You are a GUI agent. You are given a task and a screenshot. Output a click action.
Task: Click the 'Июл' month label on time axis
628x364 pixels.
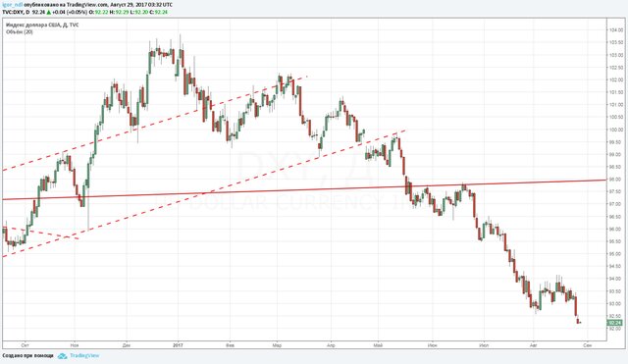coord(484,344)
